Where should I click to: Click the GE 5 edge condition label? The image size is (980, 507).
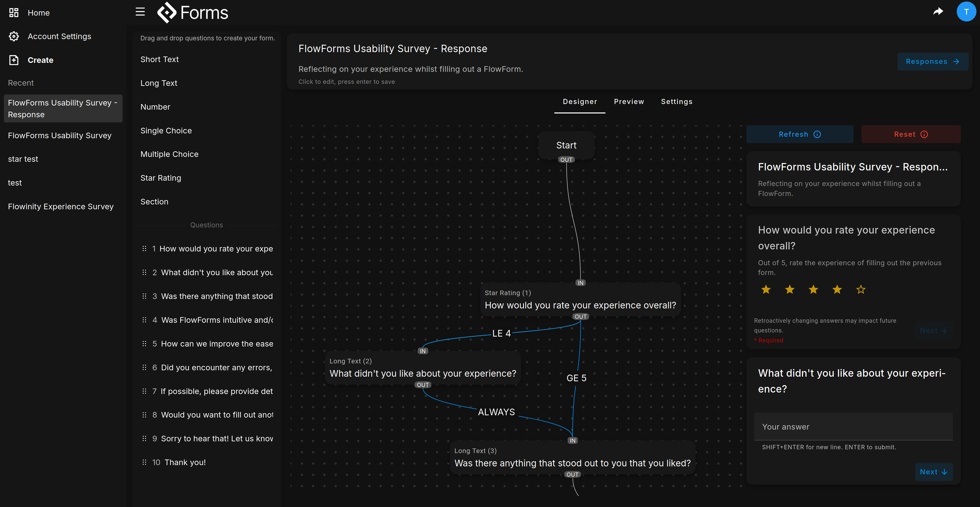(x=576, y=378)
